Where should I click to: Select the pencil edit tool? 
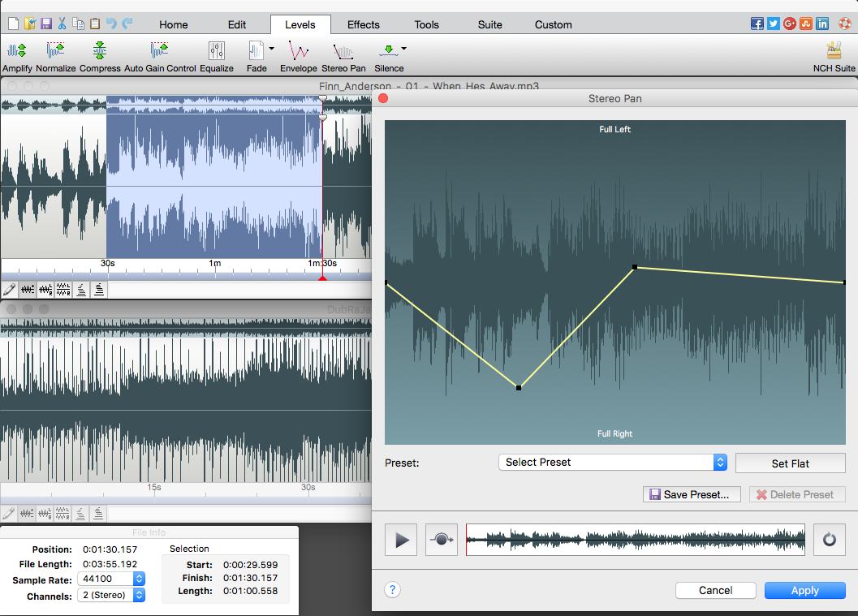10,290
